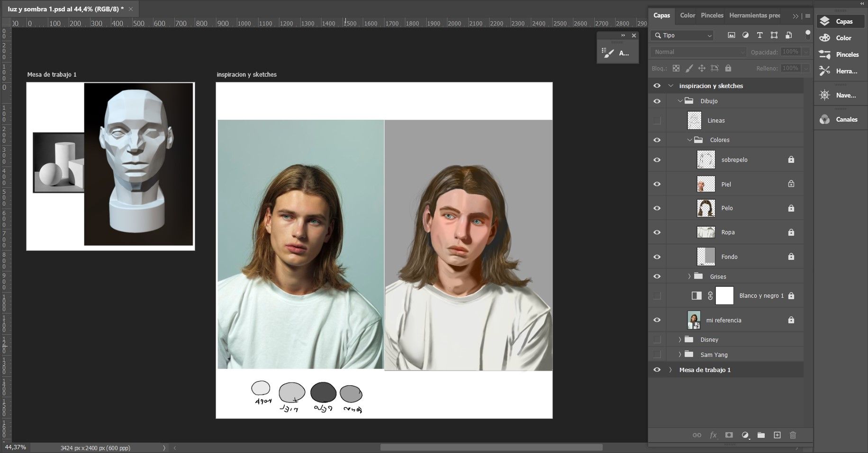The image size is (868, 453).
Task: Open the Pinceles panel from side dock
Action: (x=841, y=54)
